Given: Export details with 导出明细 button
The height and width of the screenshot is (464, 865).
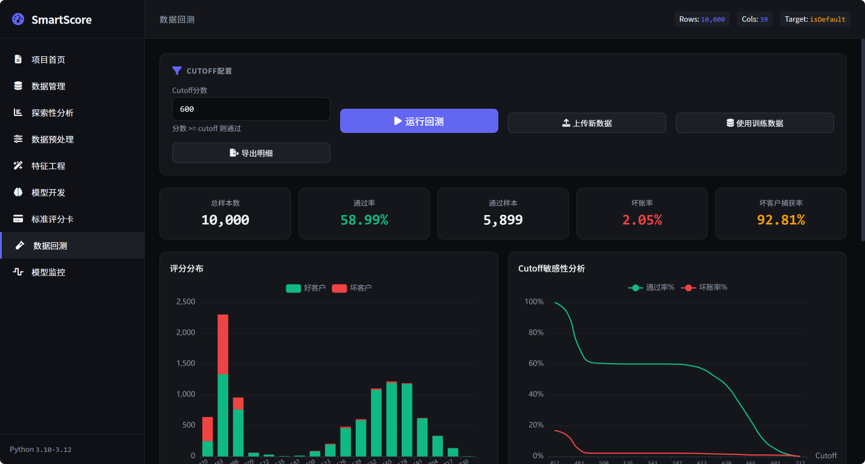Looking at the screenshot, I should pyautogui.click(x=251, y=153).
